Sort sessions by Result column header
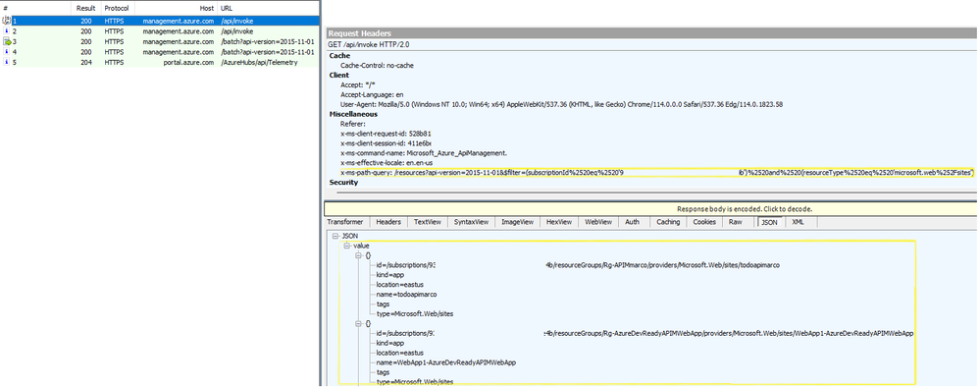Image resolution: width=980 pixels, height=387 pixels. (x=85, y=10)
